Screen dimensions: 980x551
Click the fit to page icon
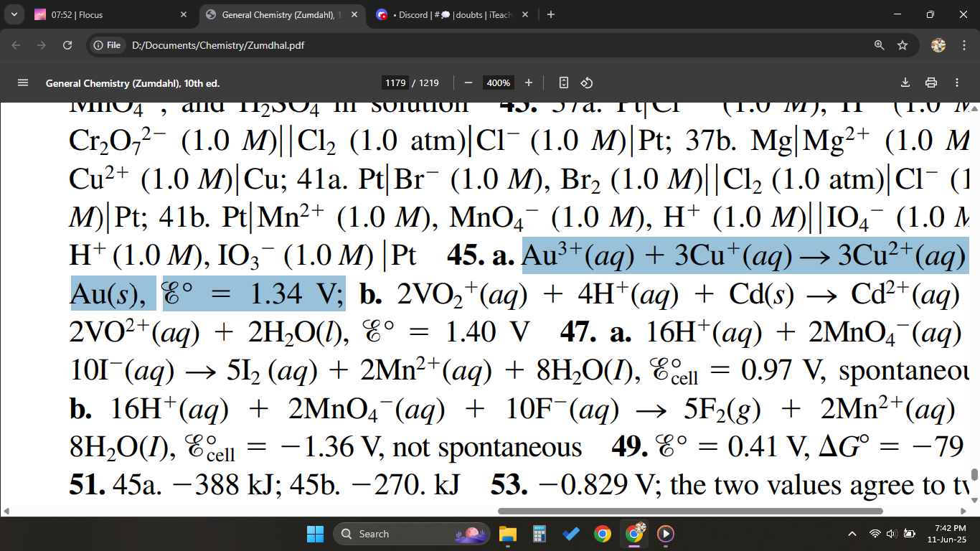point(564,83)
